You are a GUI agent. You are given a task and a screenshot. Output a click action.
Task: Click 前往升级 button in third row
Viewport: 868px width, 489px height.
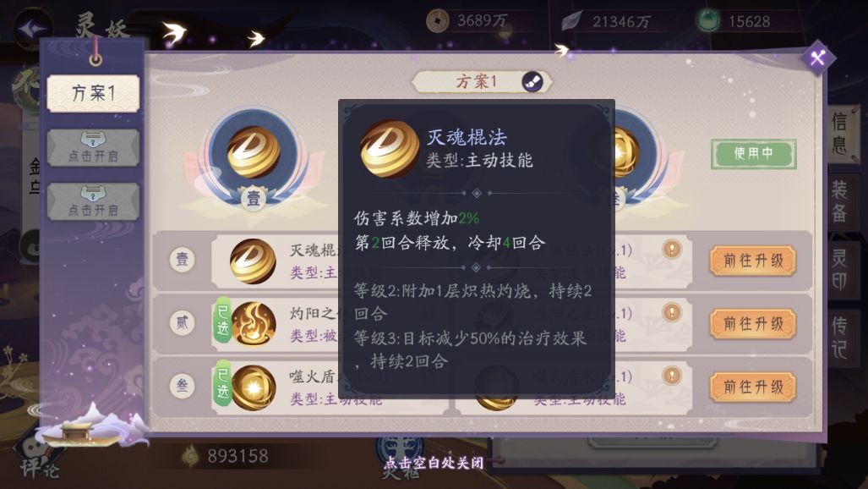753,387
